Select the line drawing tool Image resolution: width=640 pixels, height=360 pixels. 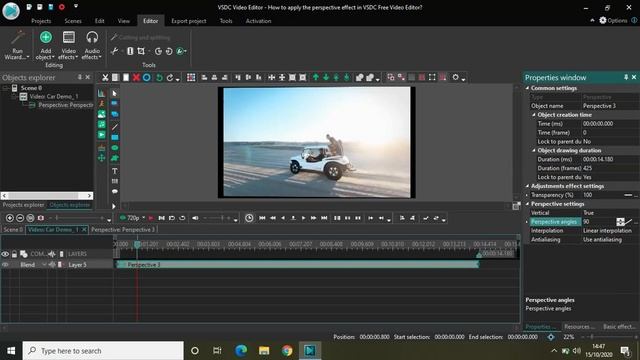point(115,127)
